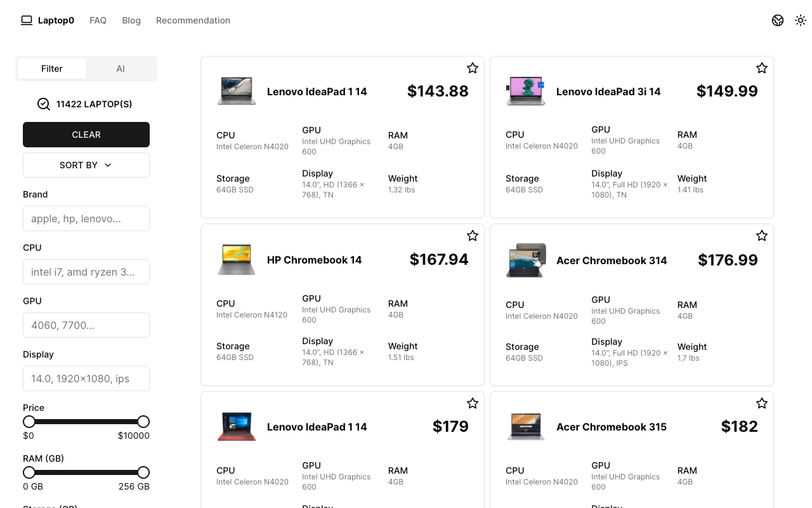
Task: Focus the CPU filter input
Action: pos(86,272)
